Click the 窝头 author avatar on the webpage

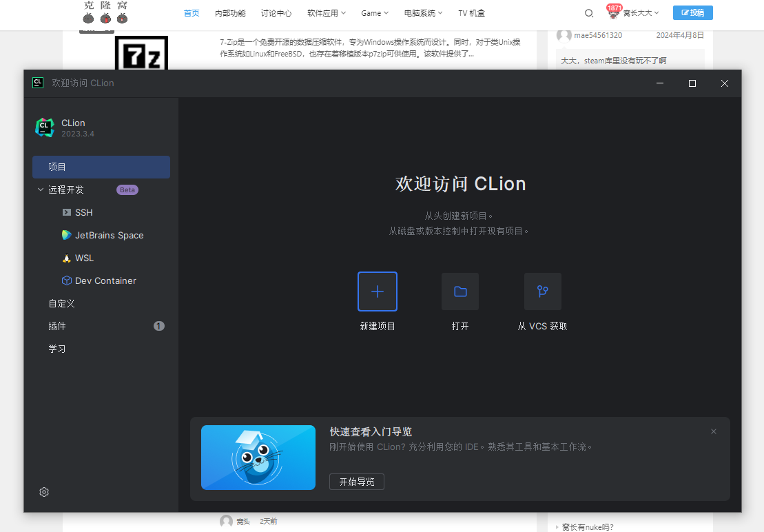pyautogui.click(x=226, y=521)
